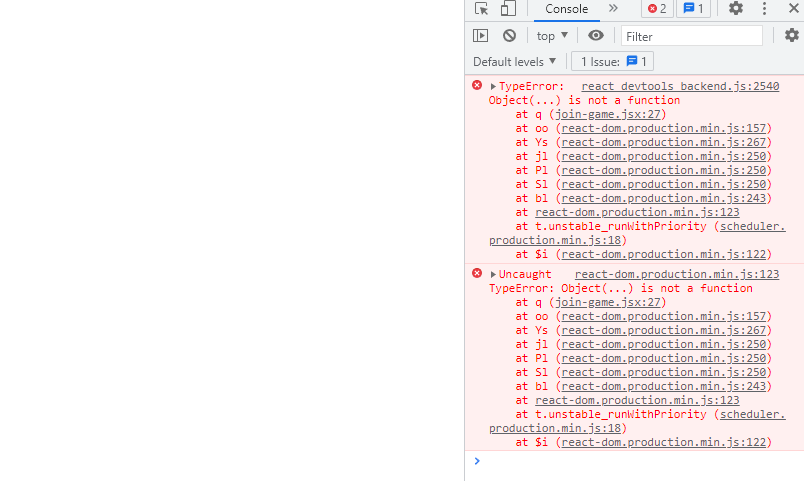Open react-dom.production.min.js:243 link in first error

[x=664, y=198]
